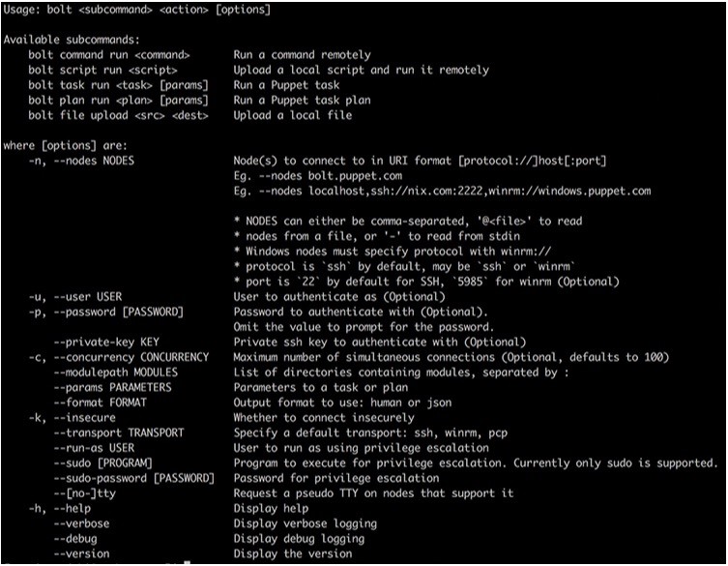Click the '--sudo-password [PASSWORD]' option
The height and width of the screenshot is (566, 728).
click(x=134, y=478)
